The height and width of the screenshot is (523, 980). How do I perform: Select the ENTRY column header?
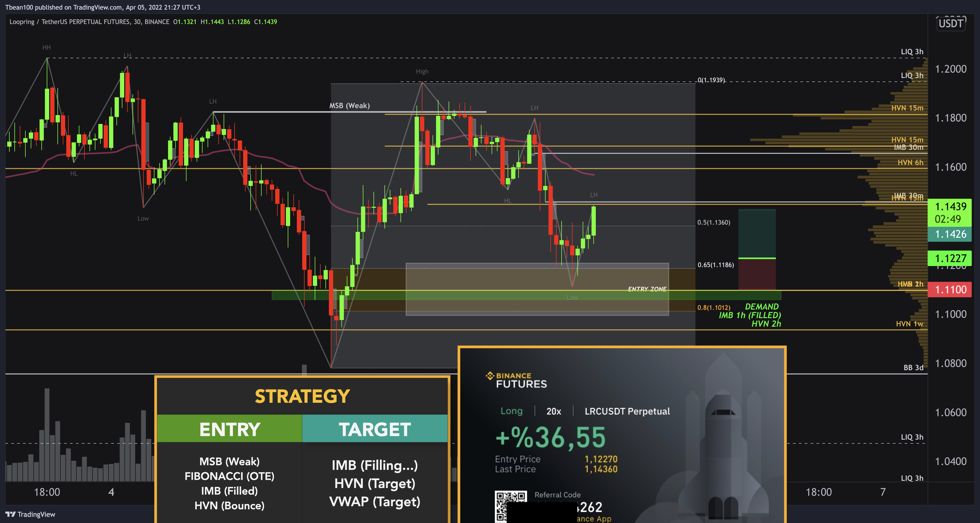[230, 429]
